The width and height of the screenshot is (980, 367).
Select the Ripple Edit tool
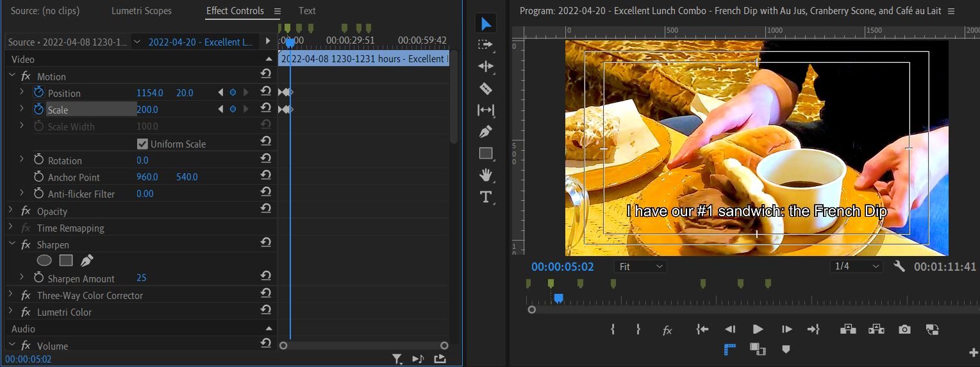coord(486,67)
